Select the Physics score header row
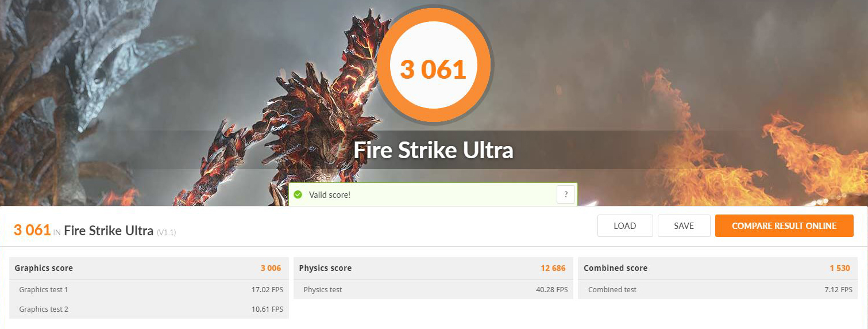 [433, 268]
